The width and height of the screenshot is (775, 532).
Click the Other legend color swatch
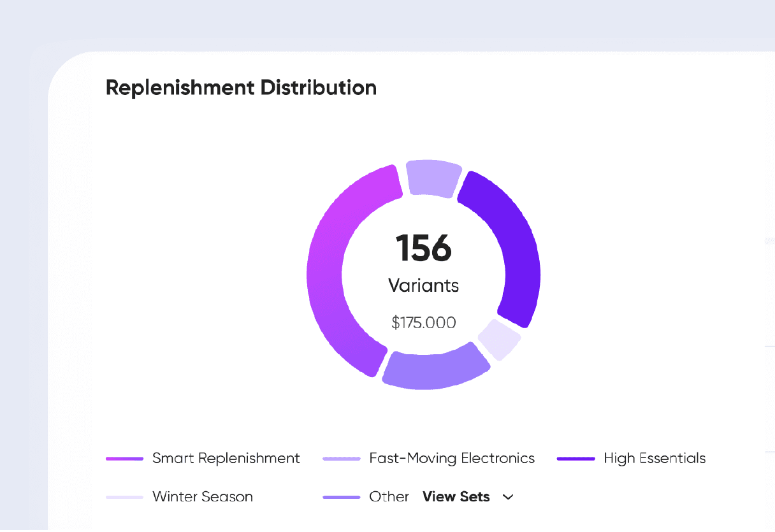click(342, 498)
